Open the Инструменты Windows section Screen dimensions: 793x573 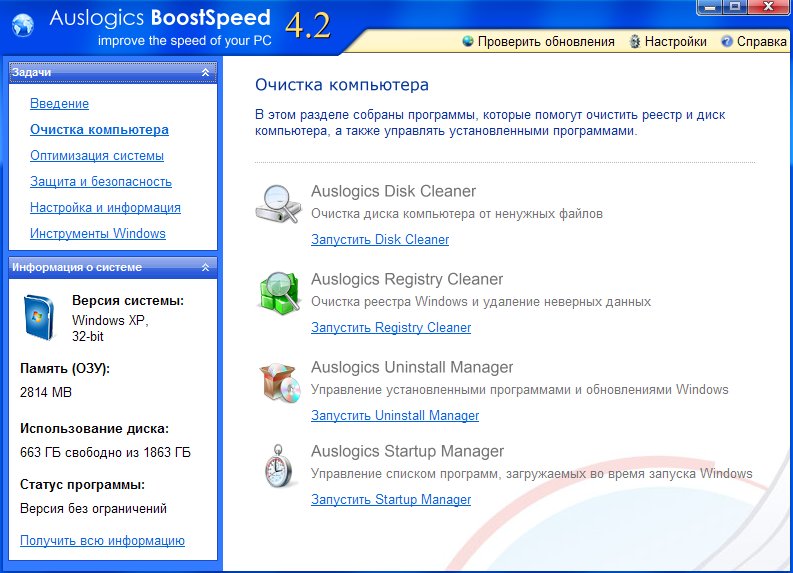[x=98, y=234]
